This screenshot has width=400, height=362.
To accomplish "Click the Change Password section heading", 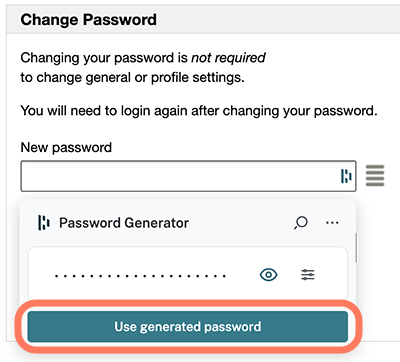I will [x=88, y=20].
